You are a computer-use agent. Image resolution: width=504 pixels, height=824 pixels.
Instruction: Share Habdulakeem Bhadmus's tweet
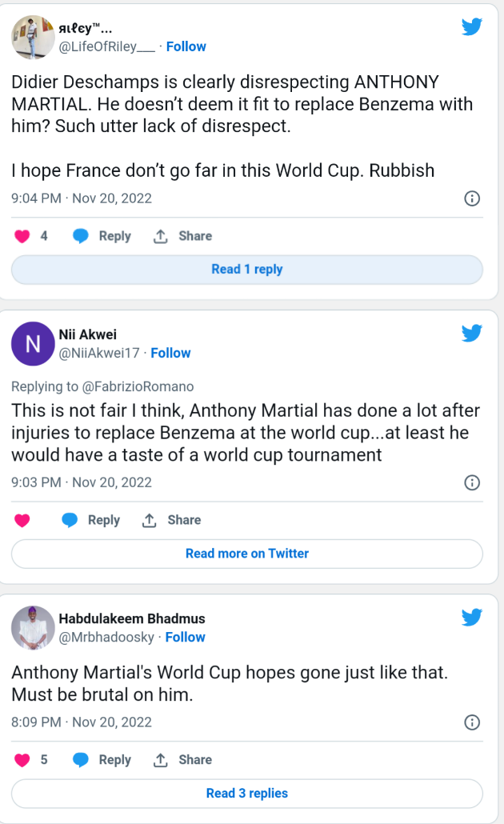pyautogui.click(x=182, y=760)
